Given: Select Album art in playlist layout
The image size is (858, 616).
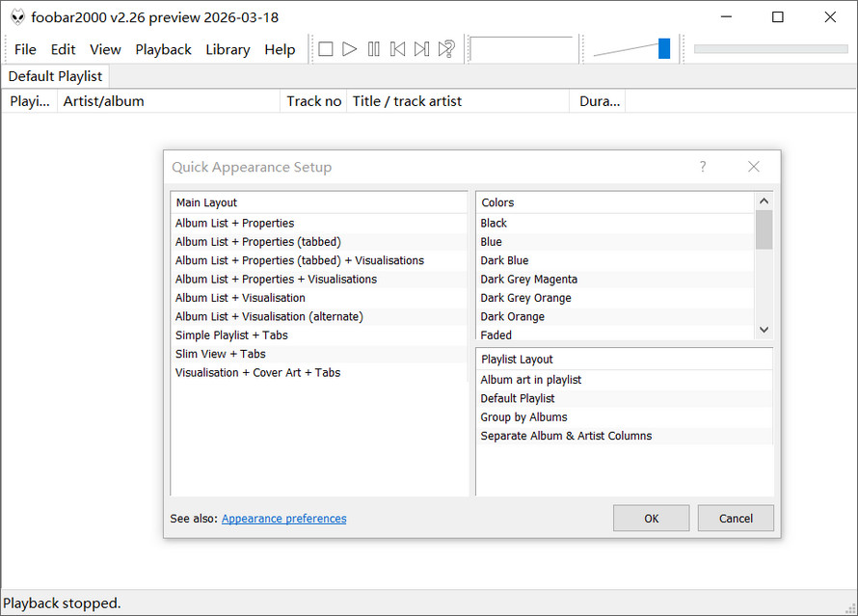Looking at the screenshot, I should coord(625,380).
